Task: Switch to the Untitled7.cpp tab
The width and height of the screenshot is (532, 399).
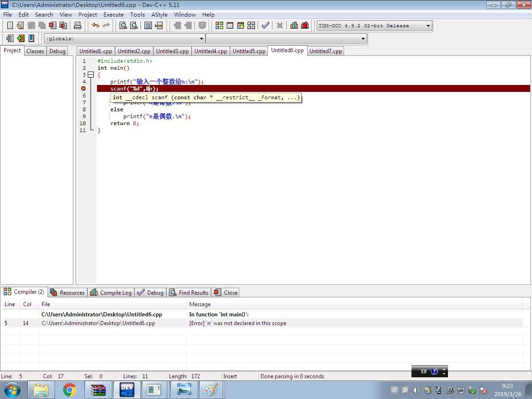Action: 326,51
